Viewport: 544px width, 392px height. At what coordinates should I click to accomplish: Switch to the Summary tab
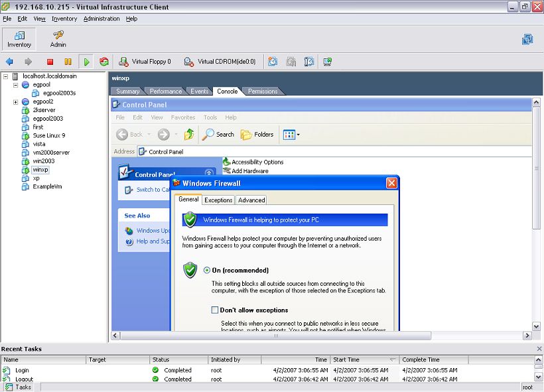[127, 92]
